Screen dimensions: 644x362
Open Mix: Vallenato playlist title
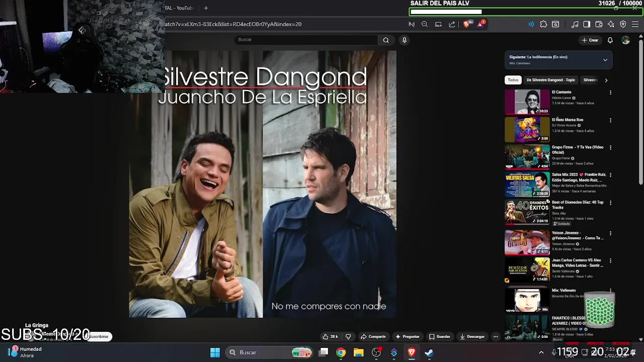563,291
